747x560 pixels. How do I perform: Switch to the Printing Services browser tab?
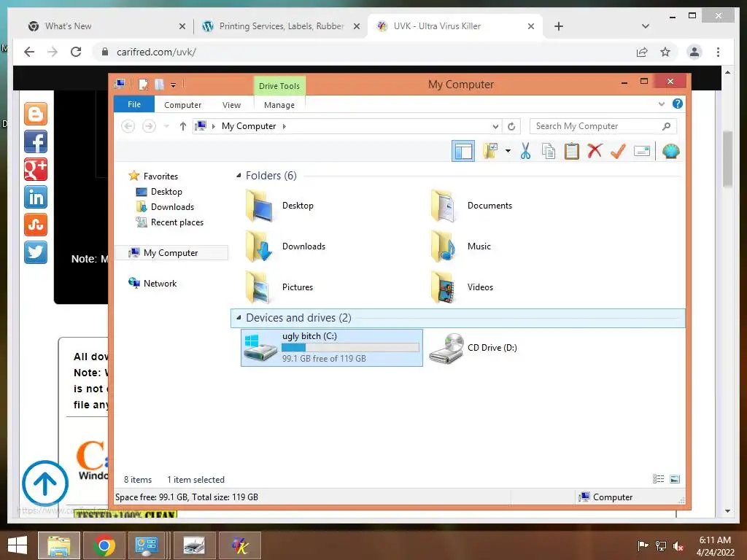click(x=281, y=26)
